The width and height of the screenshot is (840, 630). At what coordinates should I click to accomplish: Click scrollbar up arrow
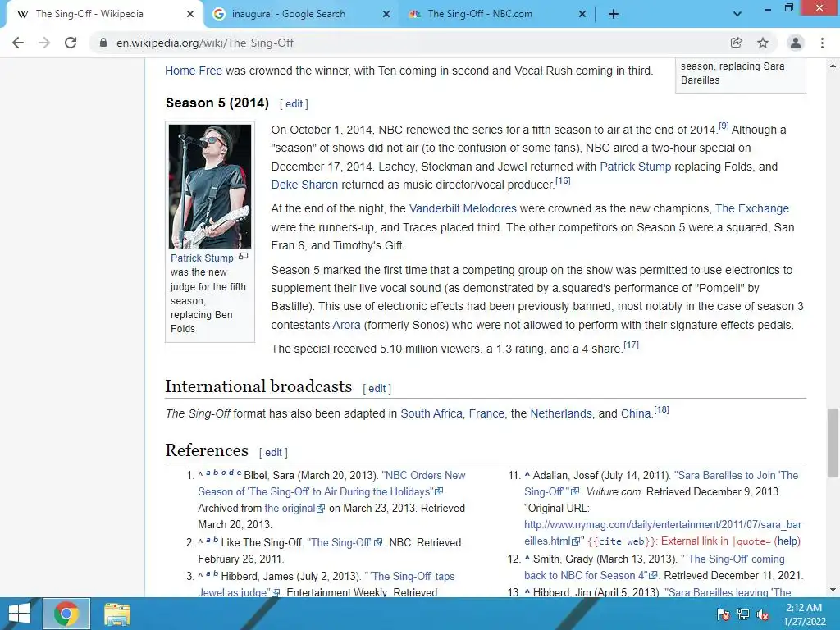coord(833,66)
